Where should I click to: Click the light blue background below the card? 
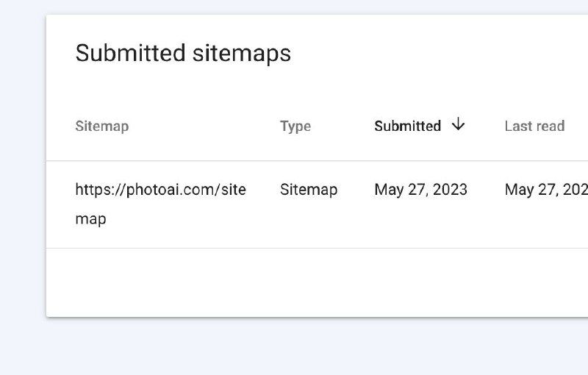point(294,347)
